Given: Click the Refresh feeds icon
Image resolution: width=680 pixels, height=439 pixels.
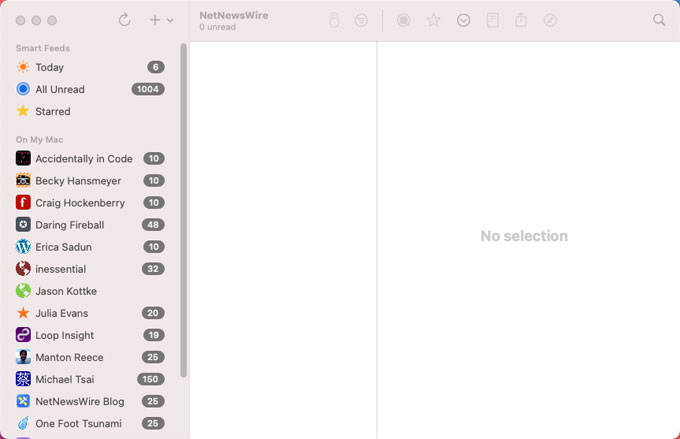Looking at the screenshot, I should point(124,20).
